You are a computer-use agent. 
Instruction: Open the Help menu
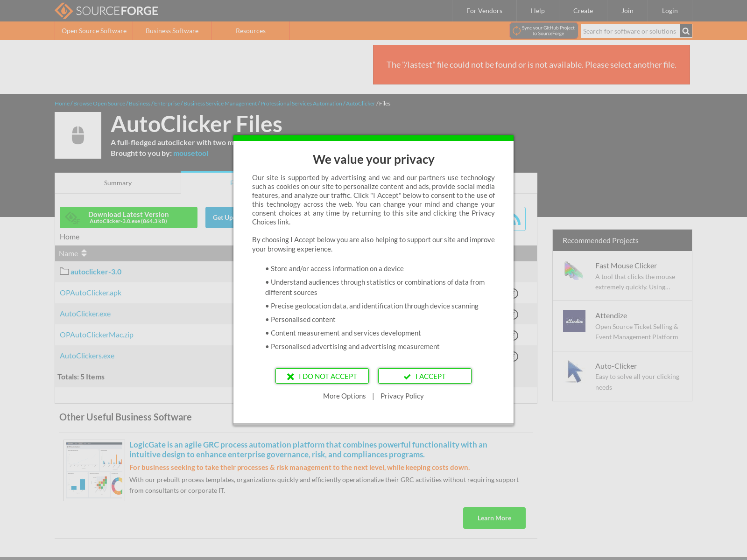(x=538, y=11)
